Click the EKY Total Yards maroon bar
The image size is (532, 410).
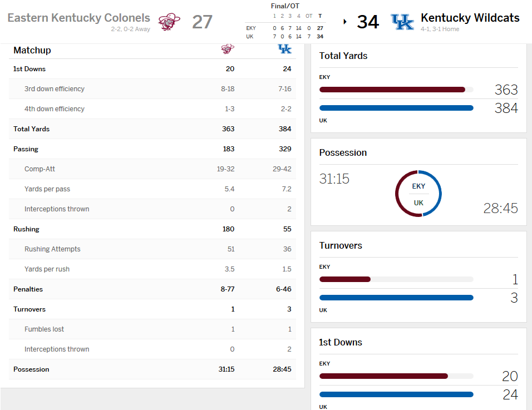point(392,89)
